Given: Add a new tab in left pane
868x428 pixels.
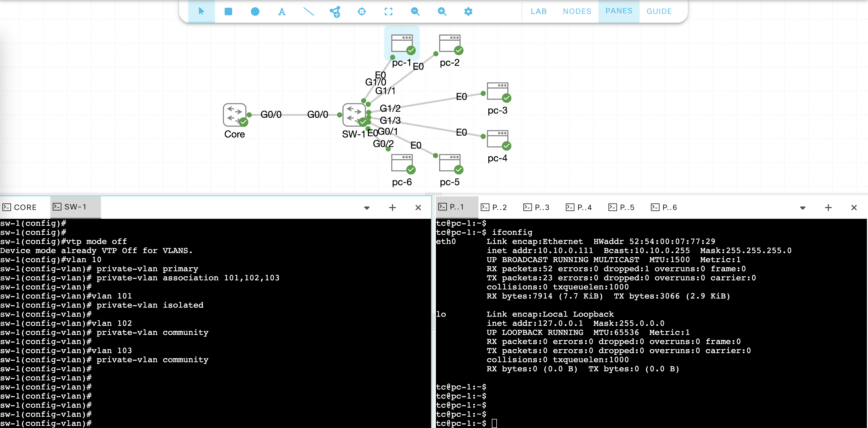Looking at the screenshot, I should 392,207.
